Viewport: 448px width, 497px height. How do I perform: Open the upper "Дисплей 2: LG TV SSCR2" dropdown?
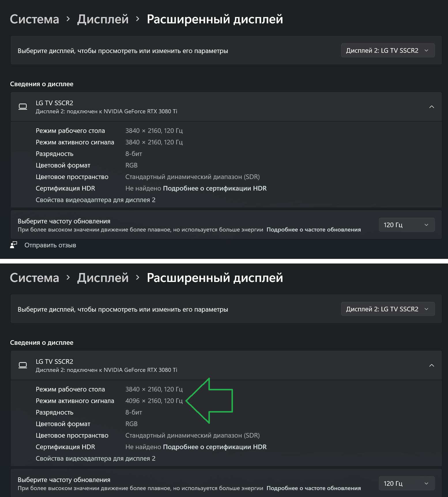387,50
